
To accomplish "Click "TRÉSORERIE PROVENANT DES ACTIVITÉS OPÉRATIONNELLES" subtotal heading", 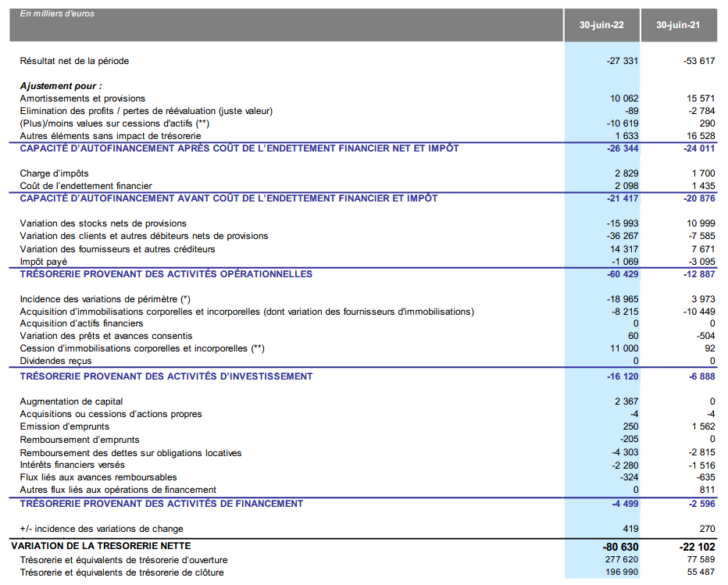I will coord(166,274).
